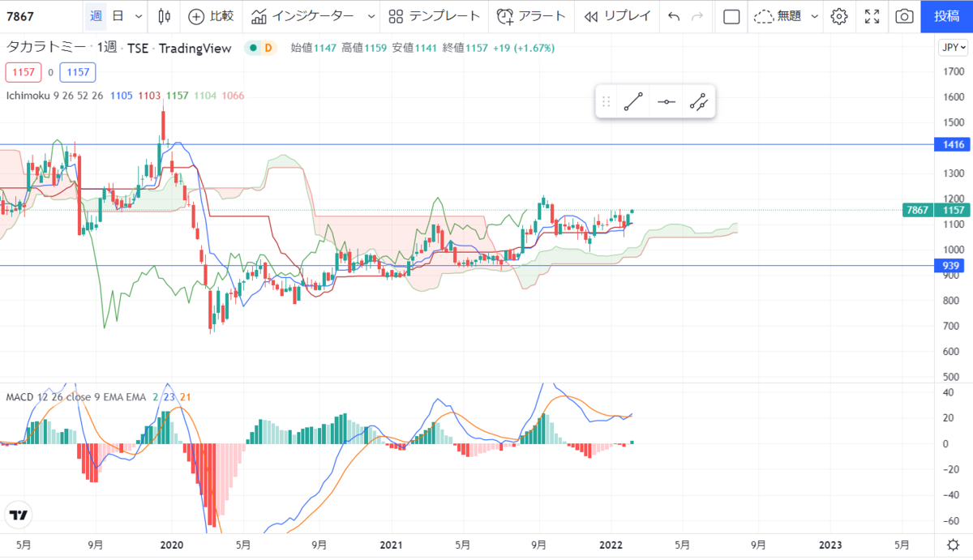973x560 pixels.
Task: Select the weekly 週 interval
Action: (96, 16)
